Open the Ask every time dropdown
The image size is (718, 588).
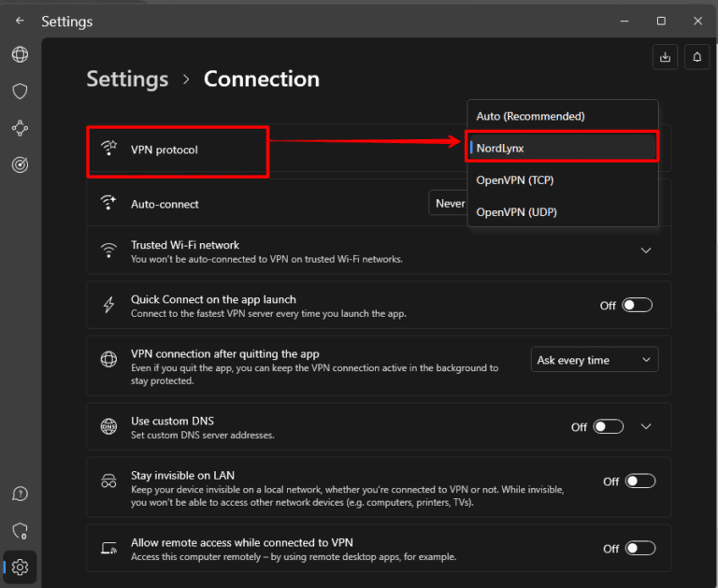coord(595,360)
